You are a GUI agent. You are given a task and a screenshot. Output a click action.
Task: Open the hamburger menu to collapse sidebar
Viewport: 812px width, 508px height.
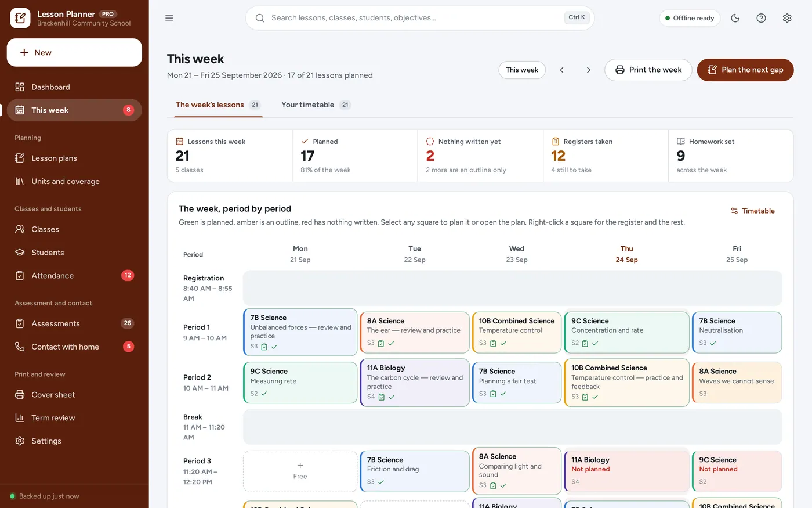click(x=169, y=18)
